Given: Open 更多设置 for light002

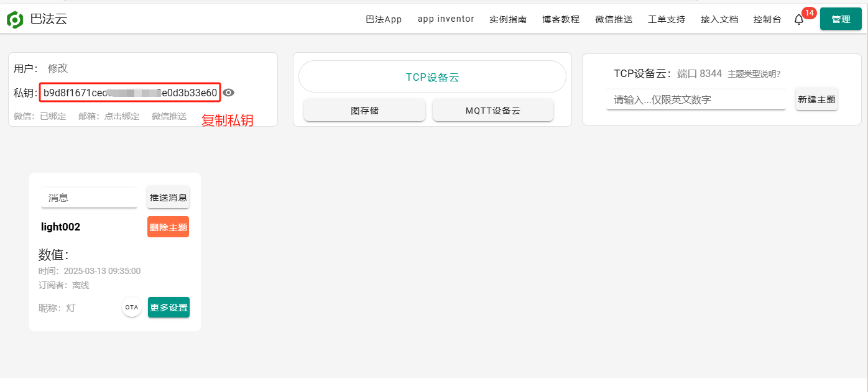Looking at the screenshot, I should [169, 307].
